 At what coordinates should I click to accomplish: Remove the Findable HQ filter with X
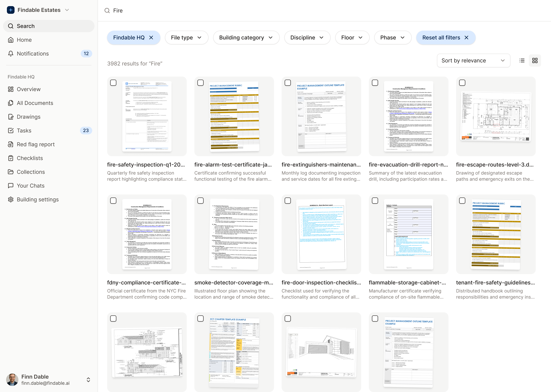coord(151,38)
